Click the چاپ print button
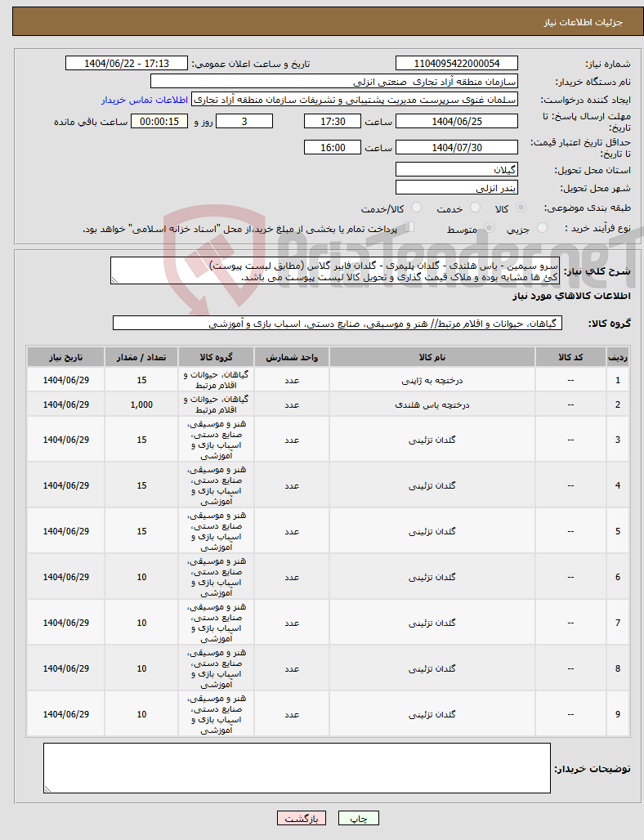 [359, 818]
